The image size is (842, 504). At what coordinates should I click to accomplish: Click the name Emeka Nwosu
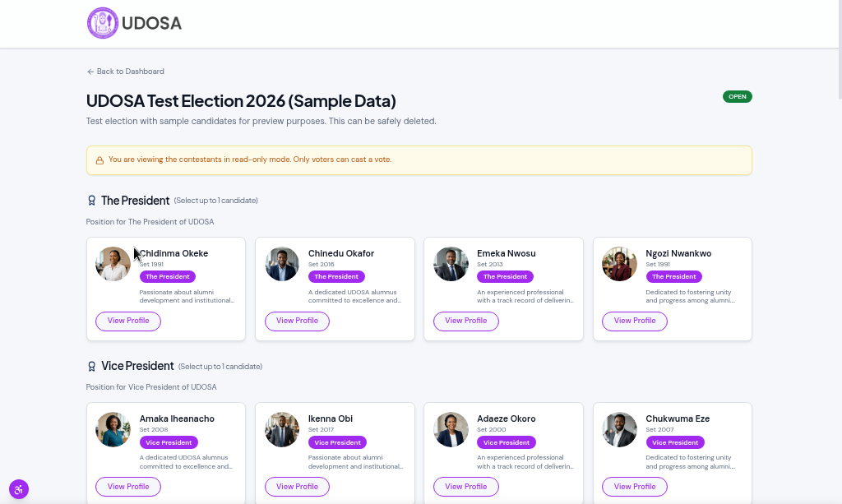(507, 253)
